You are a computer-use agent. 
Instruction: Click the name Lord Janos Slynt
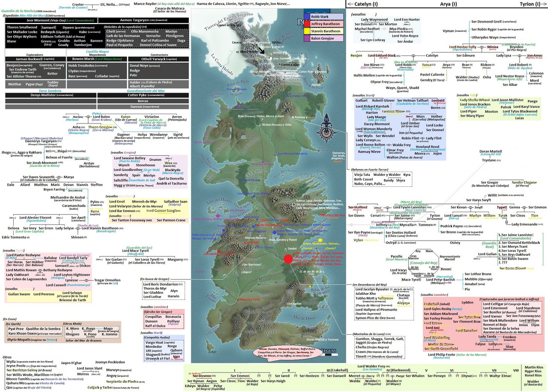(x=89, y=368)
